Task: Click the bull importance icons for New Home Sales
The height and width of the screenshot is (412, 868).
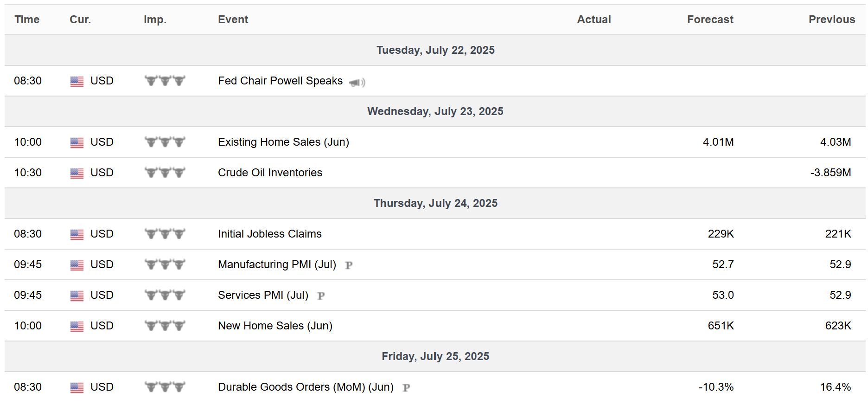Action: pyautogui.click(x=165, y=326)
